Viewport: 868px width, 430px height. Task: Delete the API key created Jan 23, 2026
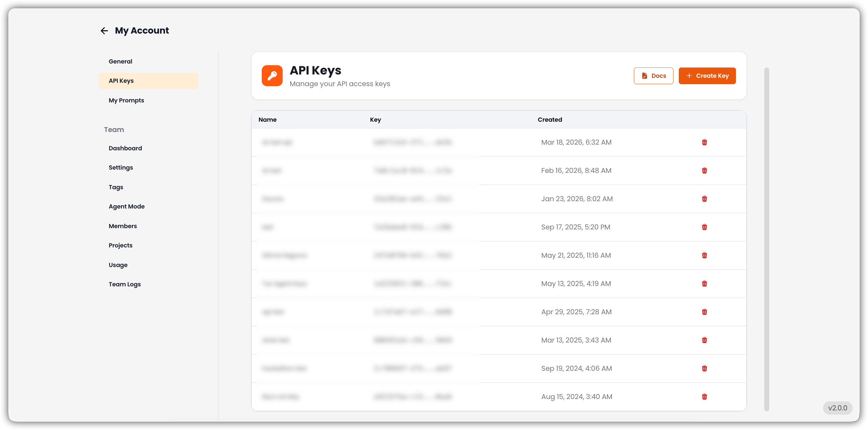pos(704,199)
